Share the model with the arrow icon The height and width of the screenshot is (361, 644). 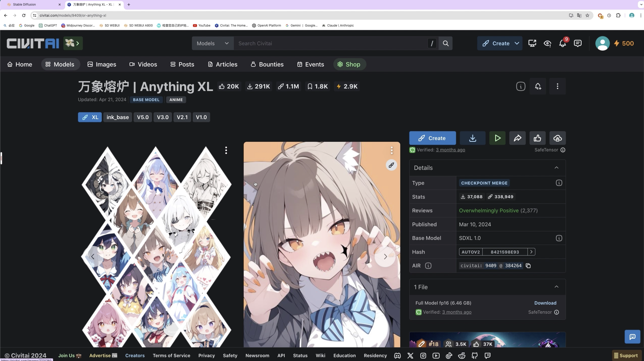coord(517,138)
